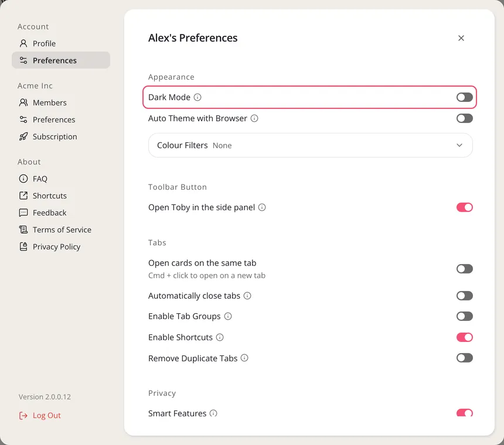Click the Shortcuts external-link icon
504x445 pixels.
point(23,196)
